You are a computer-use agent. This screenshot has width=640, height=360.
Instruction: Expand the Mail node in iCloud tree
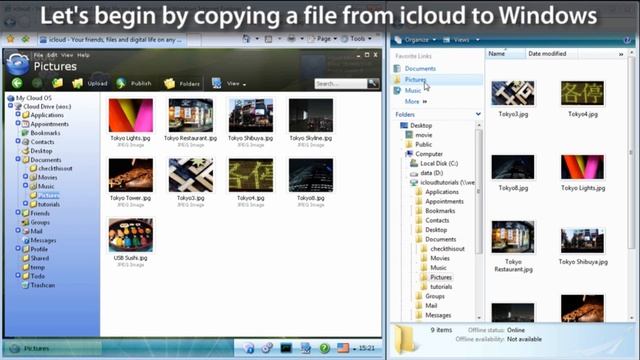(18, 231)
